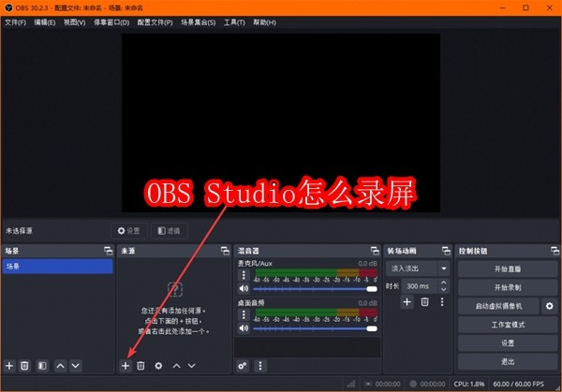The height and width of the screenshot is (392, 562).
Task: Open 设置 in controls panel
Action: pos(508,343)
